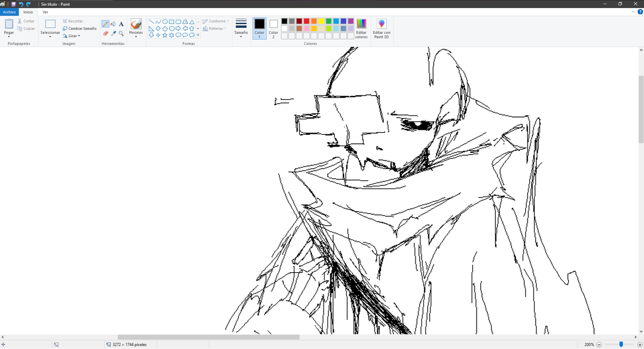The height and width of the screenshot is (349, 644).
Task: Click the Recortar crop button
Action: [x=73, y=21]
